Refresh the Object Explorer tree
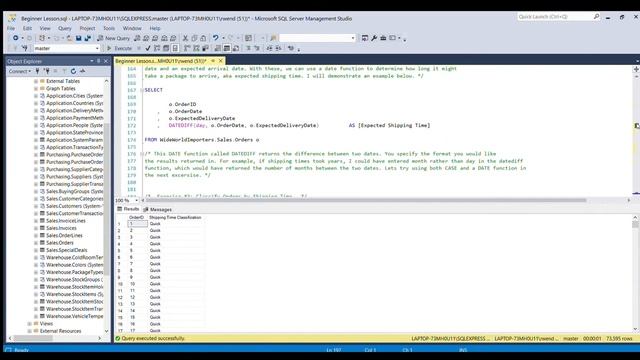Image resolution: width=640 pixels, height=360 pixels. click(x=73, y=71)
